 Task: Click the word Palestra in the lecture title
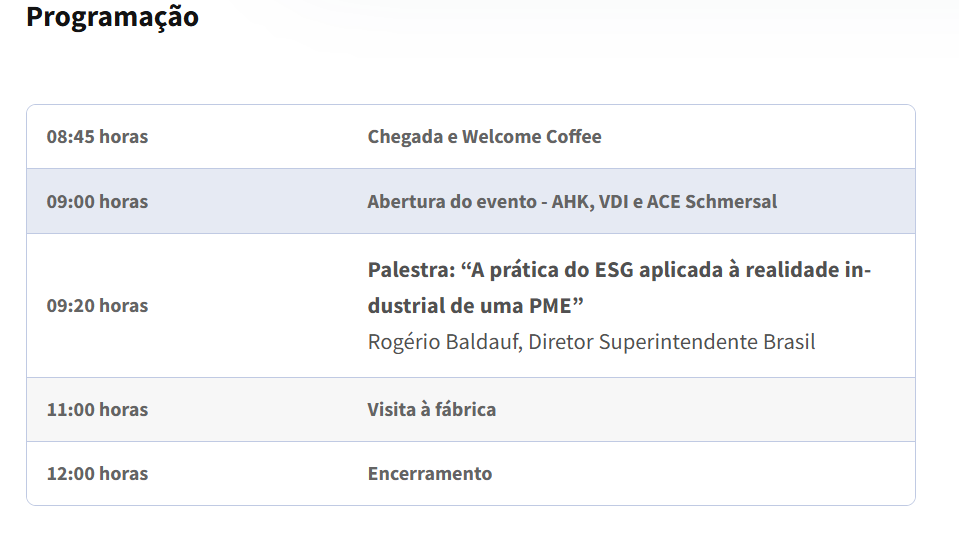408,271
